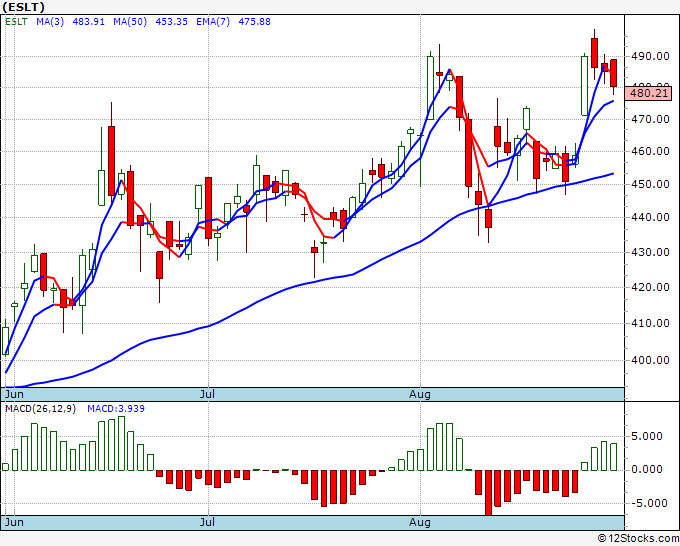Click the 5.000 MACD axis label
Image resolution: width=680 pixels, height=546 pixels.
[x=647, y=436]
